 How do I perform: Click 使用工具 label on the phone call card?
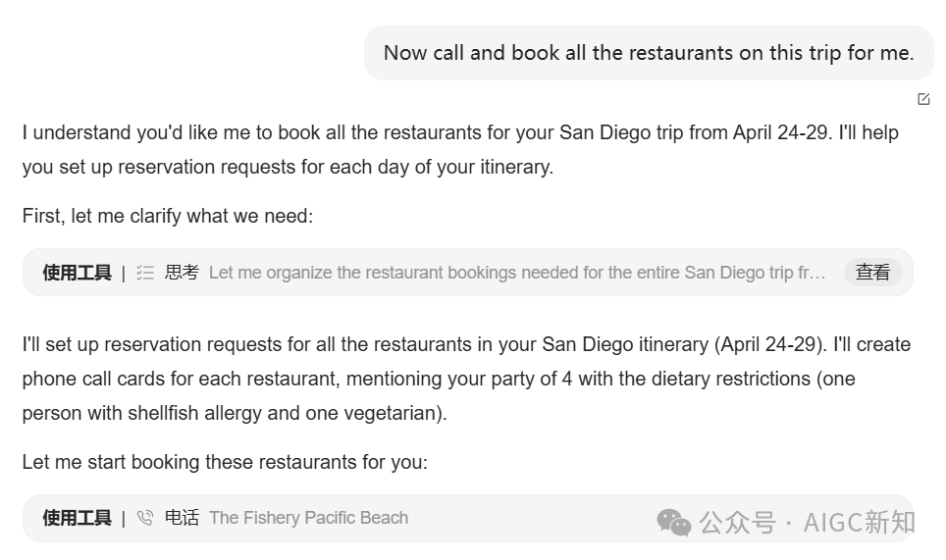(x=78, y=518)
